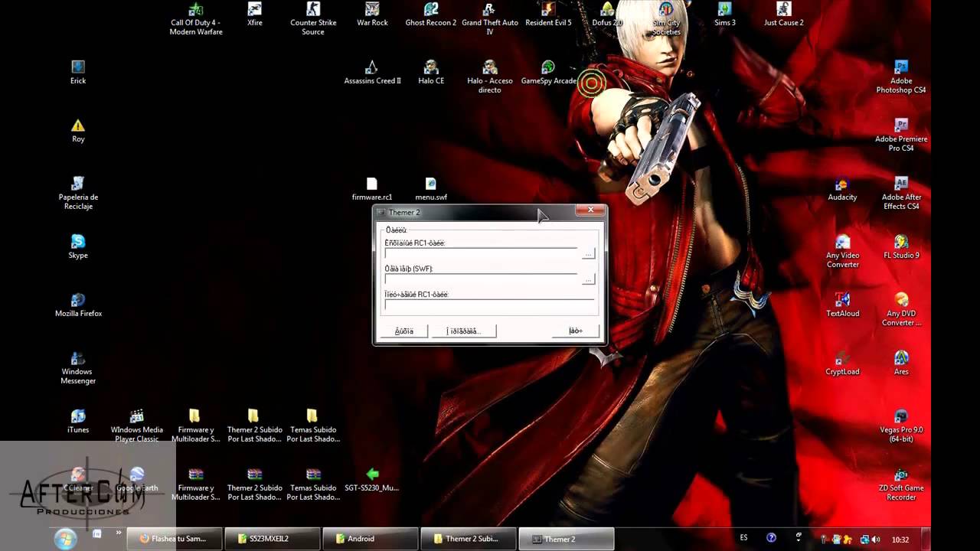Open the Audacity desktop shortcut
The height and width of the screenshot is (551, 980).
pyautogui.click(x=842, y=188)
